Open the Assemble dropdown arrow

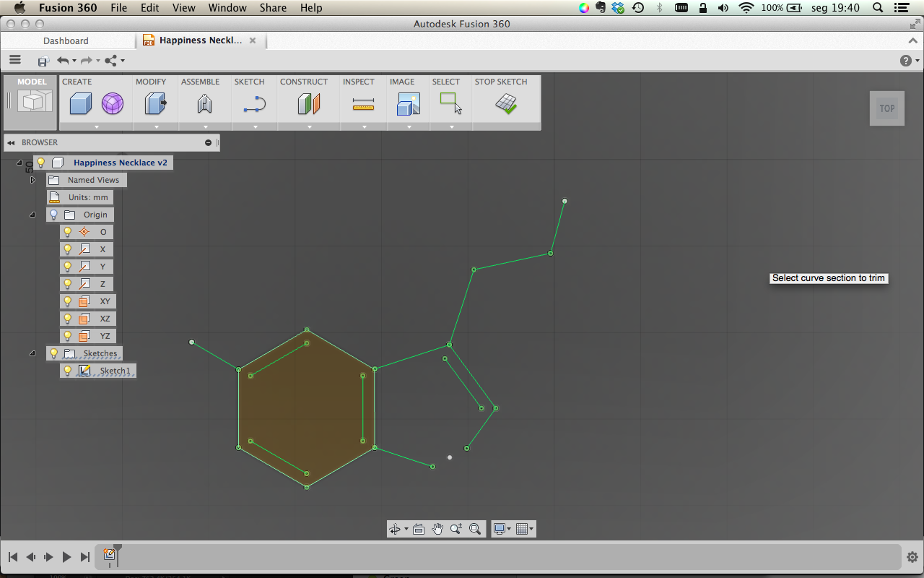(x=205, y=126)
